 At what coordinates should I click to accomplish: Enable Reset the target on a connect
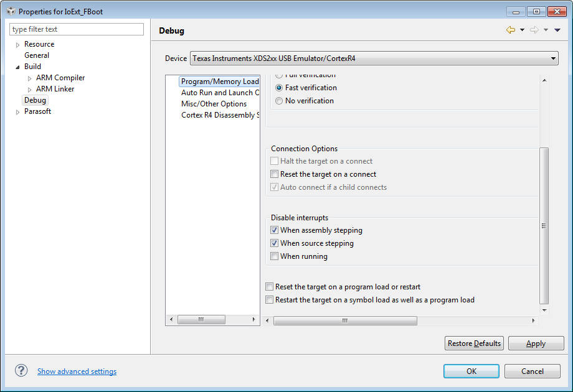274,174
